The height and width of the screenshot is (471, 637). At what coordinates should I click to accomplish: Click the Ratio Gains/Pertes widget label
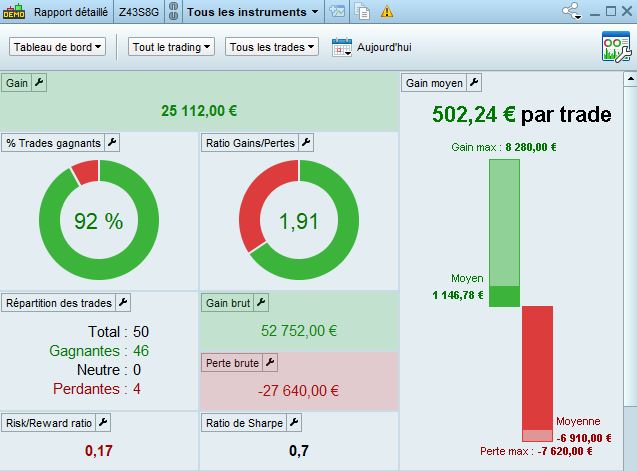(250, 143)
